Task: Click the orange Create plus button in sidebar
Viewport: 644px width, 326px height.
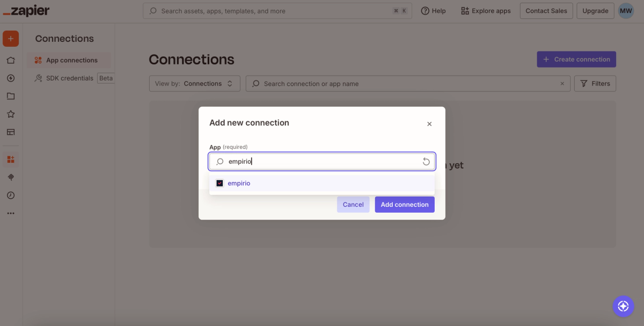Action: 11,39
